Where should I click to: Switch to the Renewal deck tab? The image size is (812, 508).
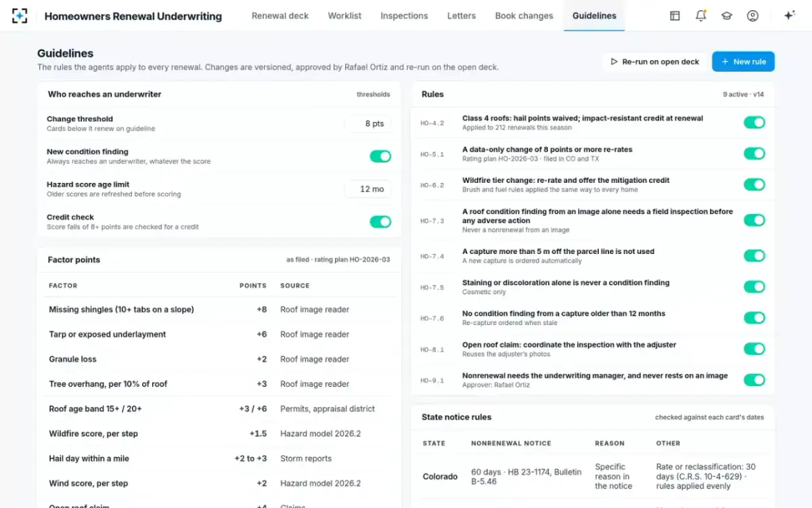[x=280, y=16]
